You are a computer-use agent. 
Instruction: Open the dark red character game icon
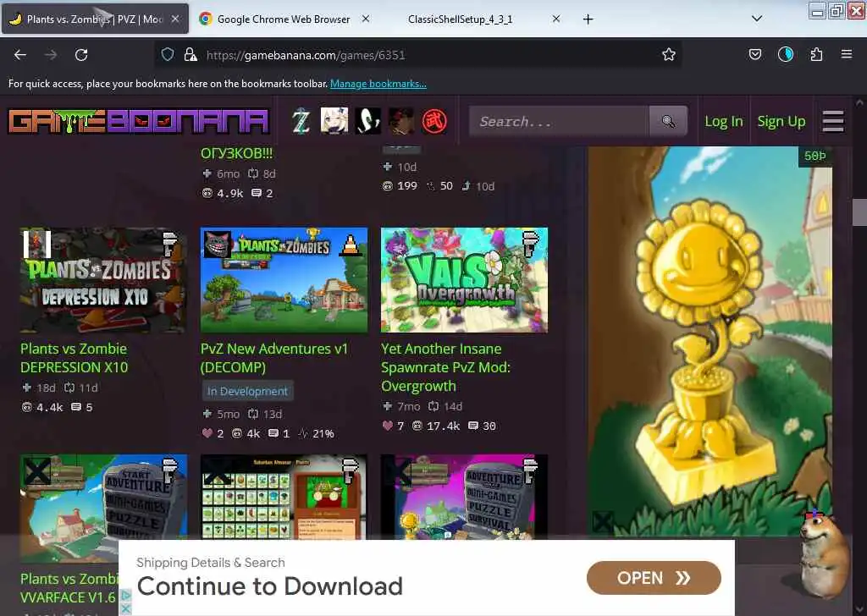pos(400,121)
